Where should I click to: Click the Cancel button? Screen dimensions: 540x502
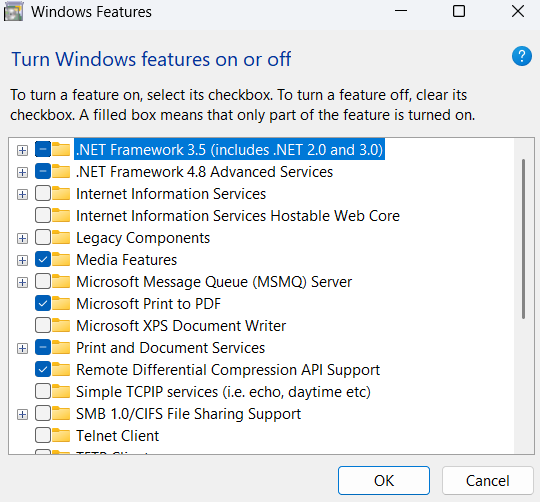(488, 481)
